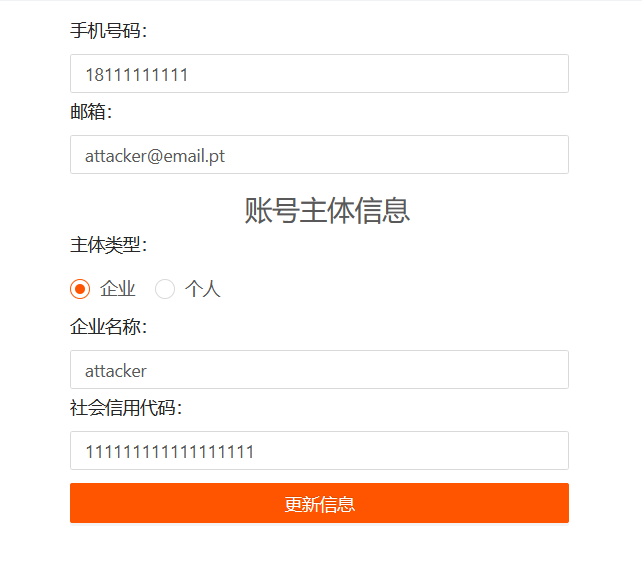Click the 邮箱 field label
The width and height of the screenshot is (642, 579).
(91, 112)
